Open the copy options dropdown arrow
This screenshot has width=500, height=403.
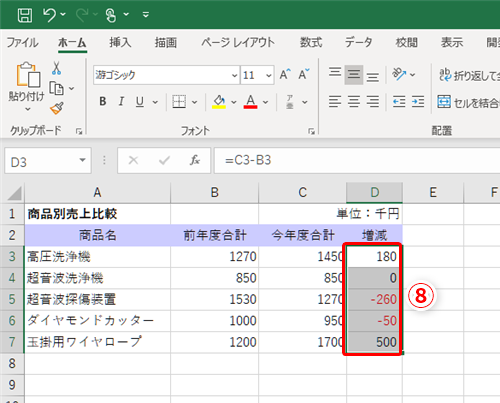(x=71, y=89)
